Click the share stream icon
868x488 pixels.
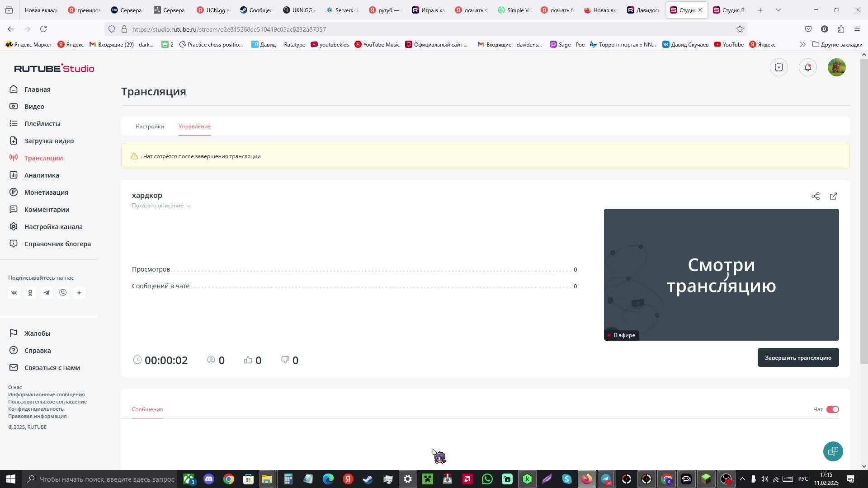[815, 196]
